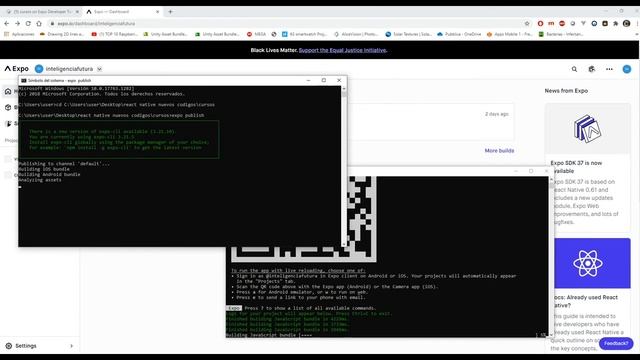The width and height of the screenshot is (640, 360).
Task: Switch to the first browser tab about Expo cursos
Action: point(42,12)
